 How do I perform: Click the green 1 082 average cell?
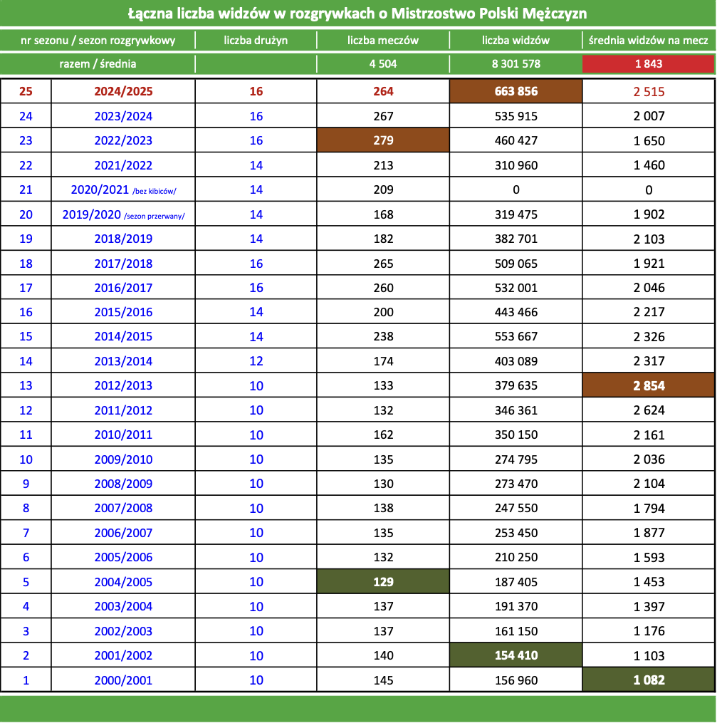tap(648, 680)
